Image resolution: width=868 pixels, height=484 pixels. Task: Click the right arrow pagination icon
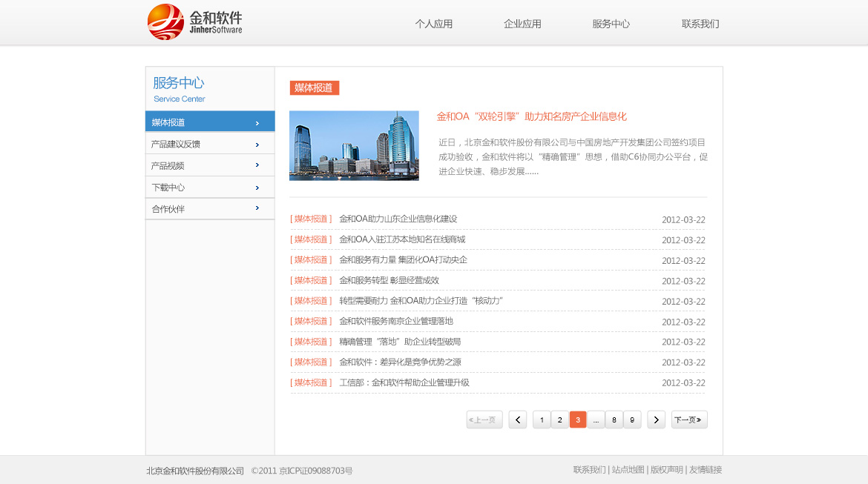[656, 420]
